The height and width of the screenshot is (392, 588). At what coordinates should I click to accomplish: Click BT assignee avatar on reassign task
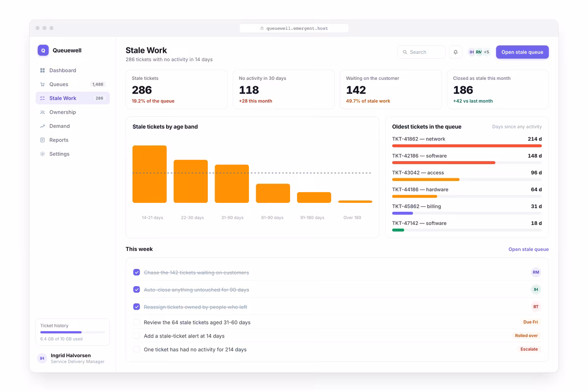click(x=536, y=307)
